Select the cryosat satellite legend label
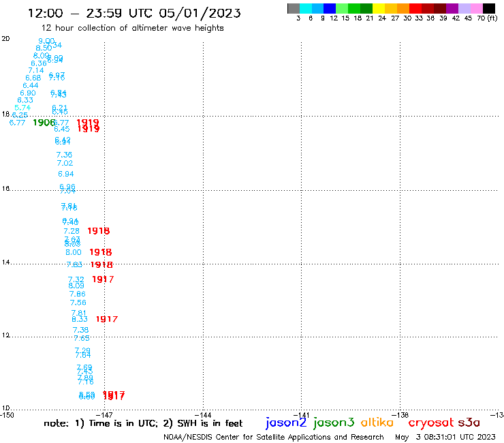The image size is (504, 443). (431, 423)
